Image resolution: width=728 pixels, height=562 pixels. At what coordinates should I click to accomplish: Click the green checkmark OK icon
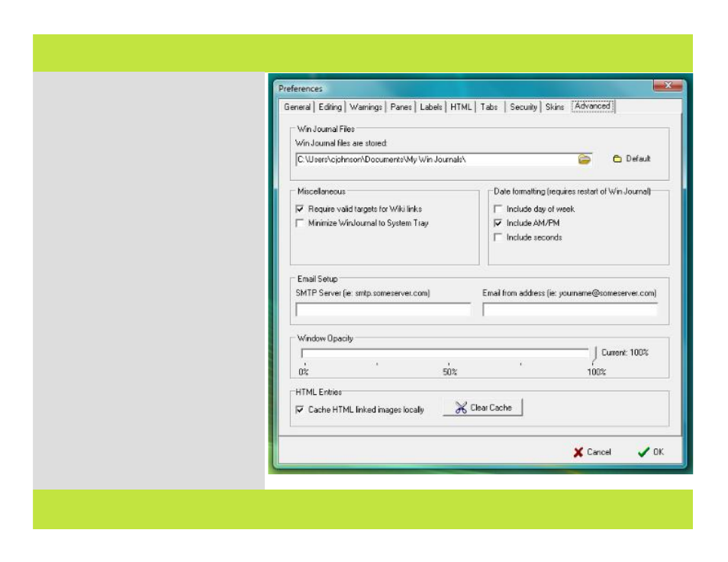(643, 452)
